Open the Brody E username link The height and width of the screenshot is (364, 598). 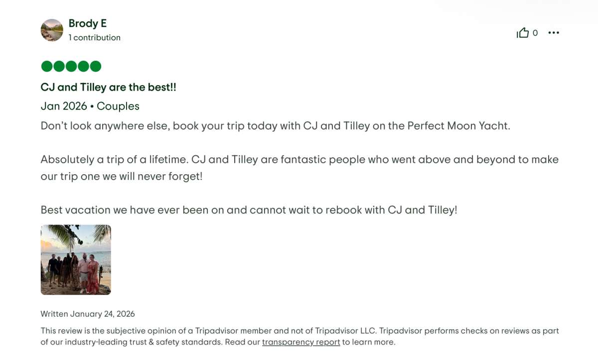pyautogui.click(x=88, y=23)
